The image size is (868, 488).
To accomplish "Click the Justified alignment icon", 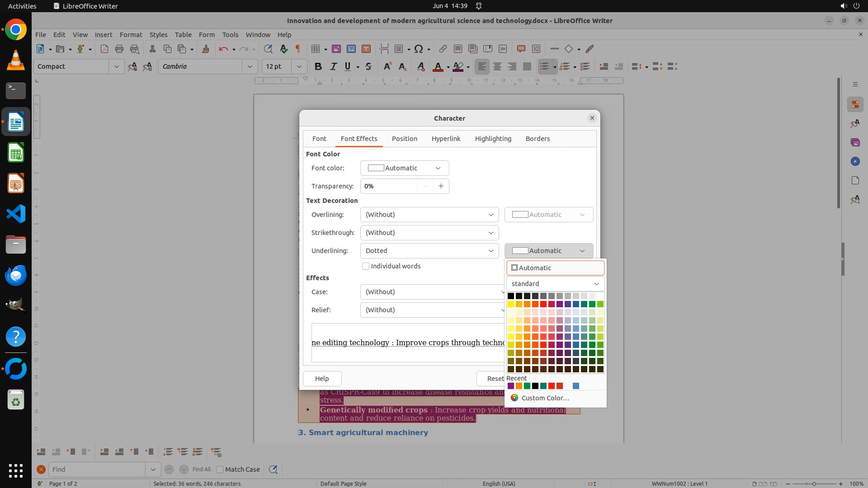I will pyautogui.click(x=527, y=66).
